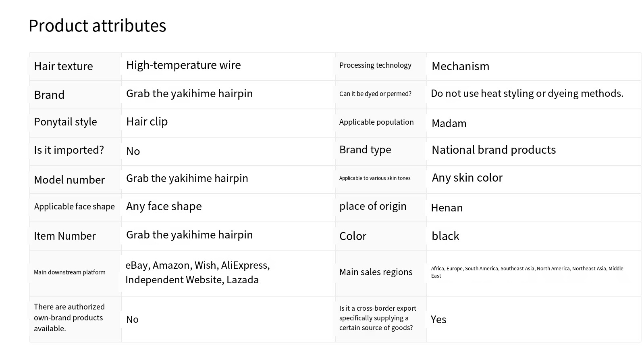Click the Is it imported? label

coord(69,150)
